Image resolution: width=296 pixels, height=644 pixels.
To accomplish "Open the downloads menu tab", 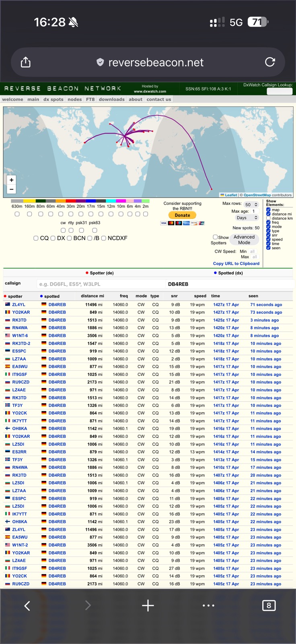I will point(112,99).
